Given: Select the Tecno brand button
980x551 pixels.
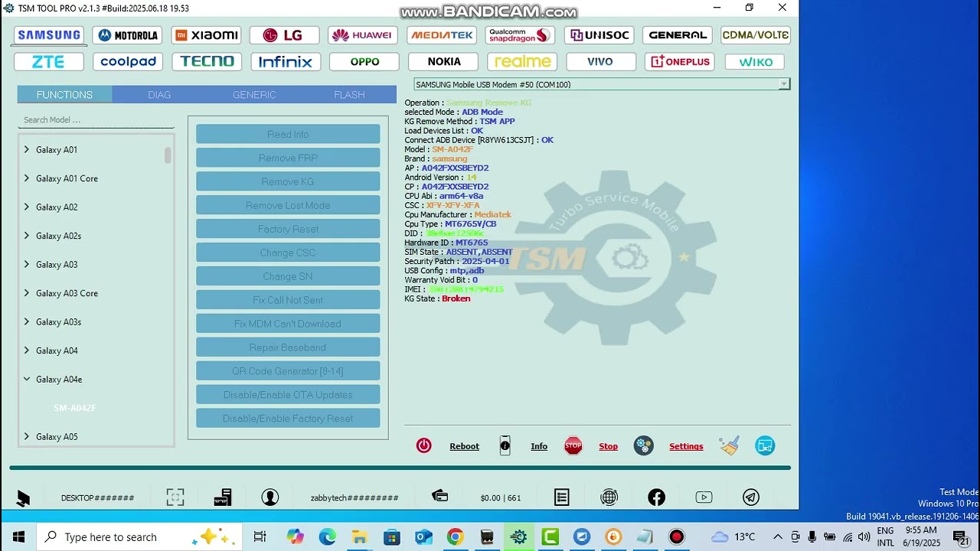Looking at the screenshot, I should pos(207,62).
